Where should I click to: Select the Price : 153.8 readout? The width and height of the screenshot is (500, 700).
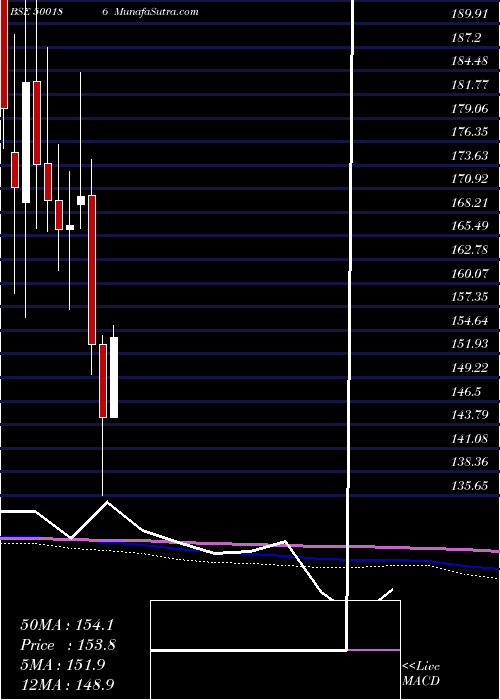click(68, 645)
